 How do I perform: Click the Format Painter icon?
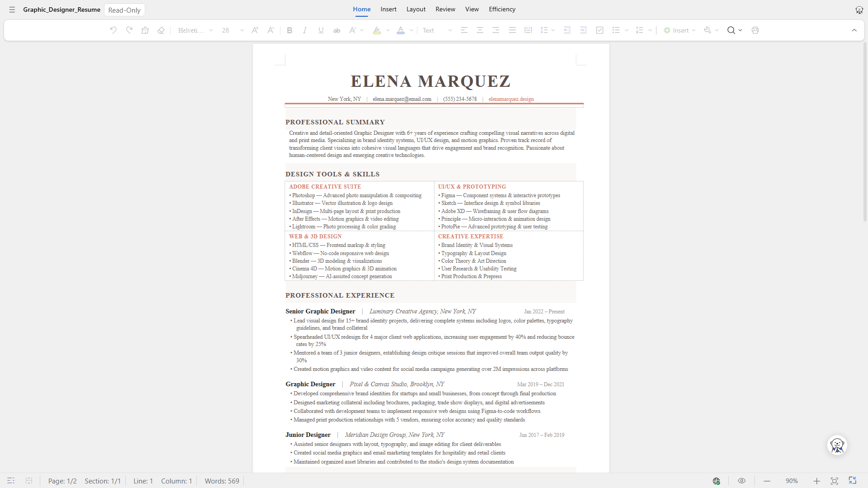tap(145, 30)
